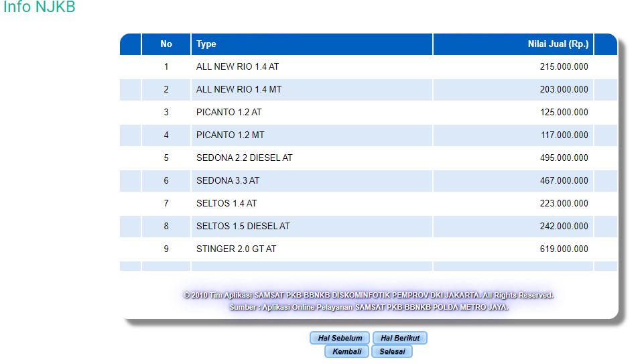Click the No column header
Viewport: 644px width, 364px height.
tap(166, 44)
